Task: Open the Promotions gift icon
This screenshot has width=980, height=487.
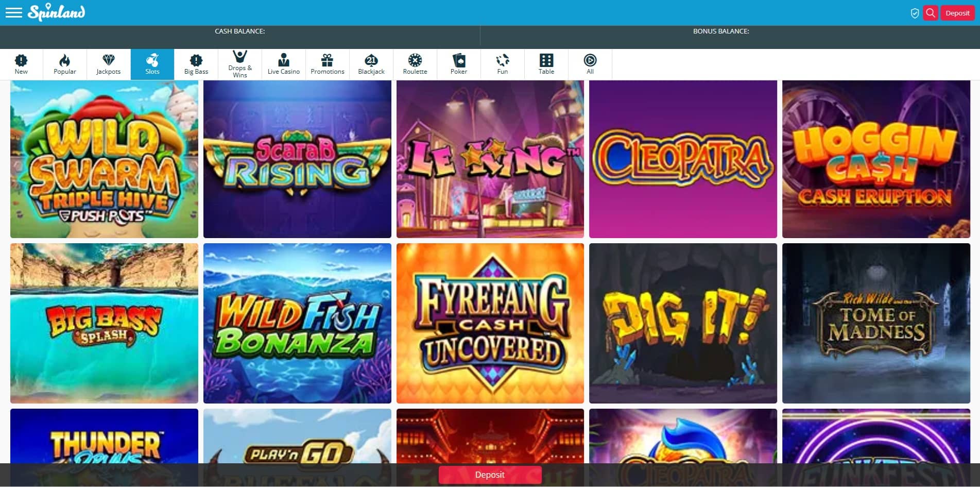Action: click(327, 64)
